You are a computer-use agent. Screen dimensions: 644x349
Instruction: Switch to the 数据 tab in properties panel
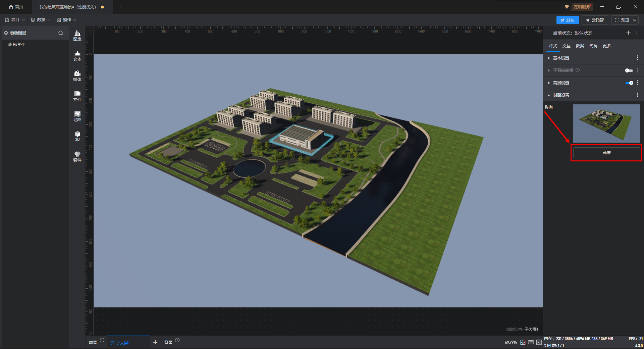tap(580, 46)
